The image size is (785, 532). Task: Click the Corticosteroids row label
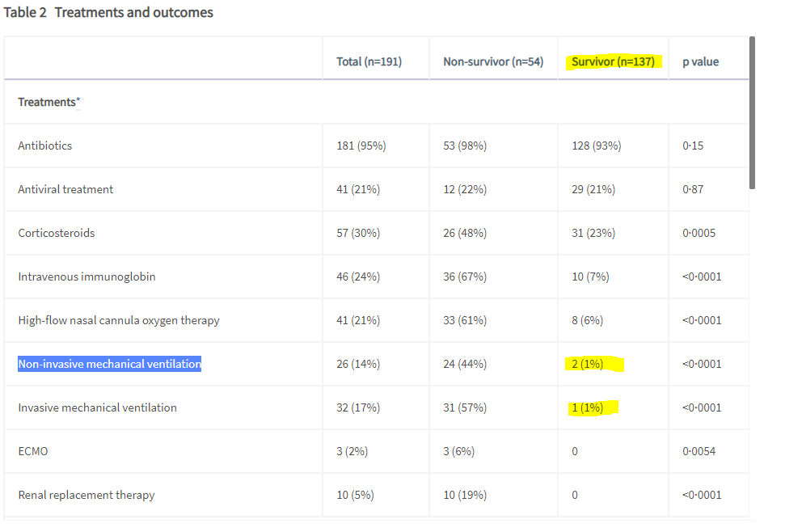[x=57, y=233]
